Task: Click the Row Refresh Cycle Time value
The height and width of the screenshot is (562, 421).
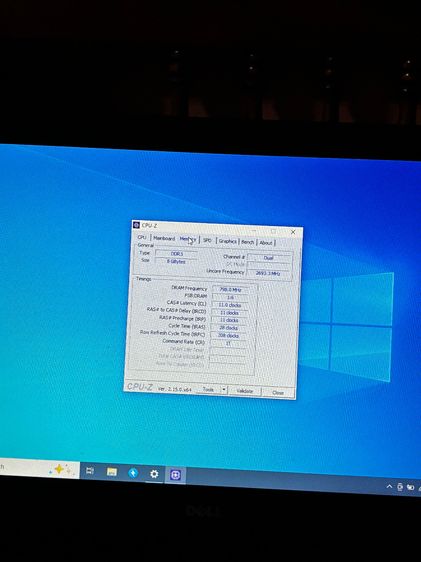Action: (228, 336)
